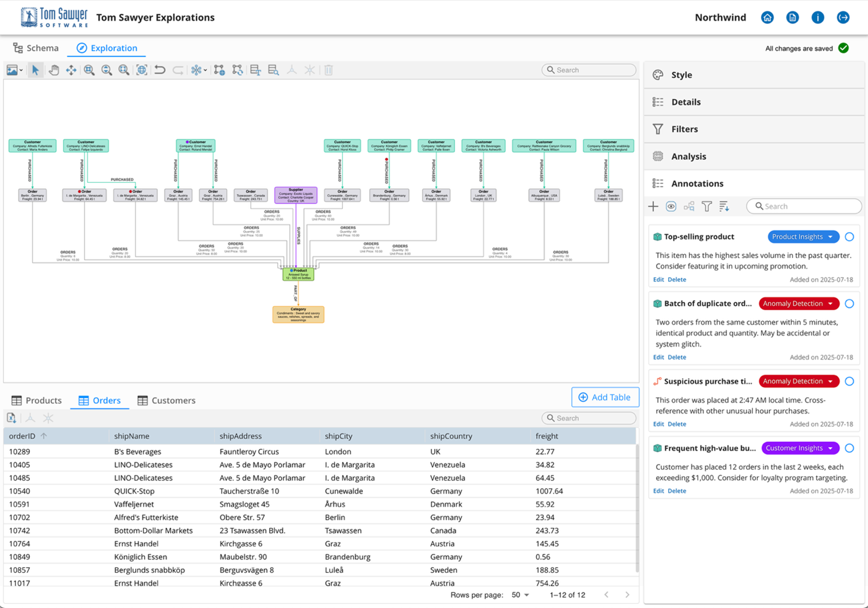Switch to the Schema tab
868x608 pixels.
[x=36, y=48]
